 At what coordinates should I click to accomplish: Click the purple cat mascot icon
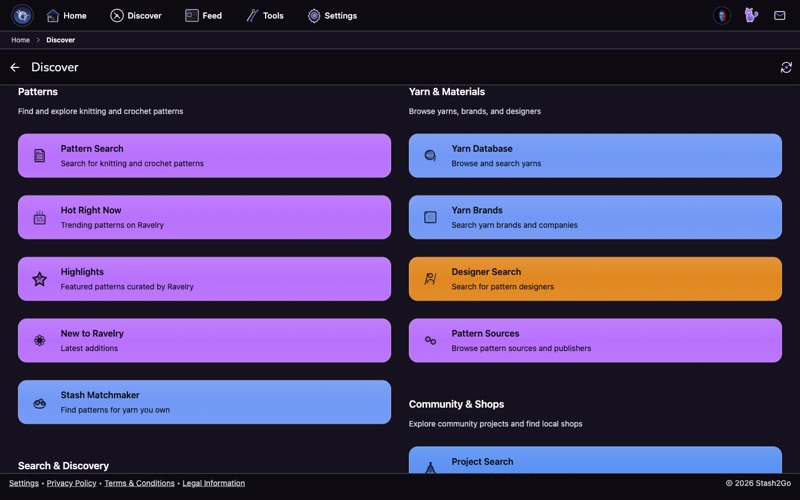tap(751, 15)
